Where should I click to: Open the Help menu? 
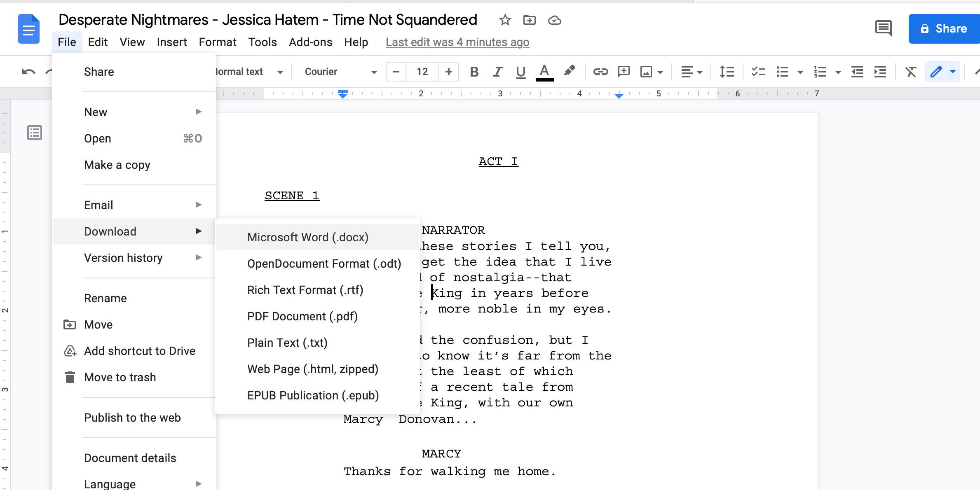click(x=356, y=42)
